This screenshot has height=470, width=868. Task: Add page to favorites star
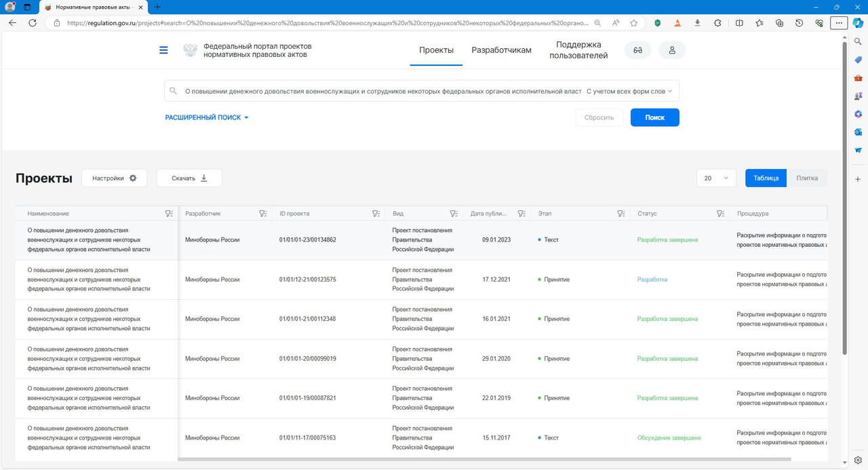634,22
